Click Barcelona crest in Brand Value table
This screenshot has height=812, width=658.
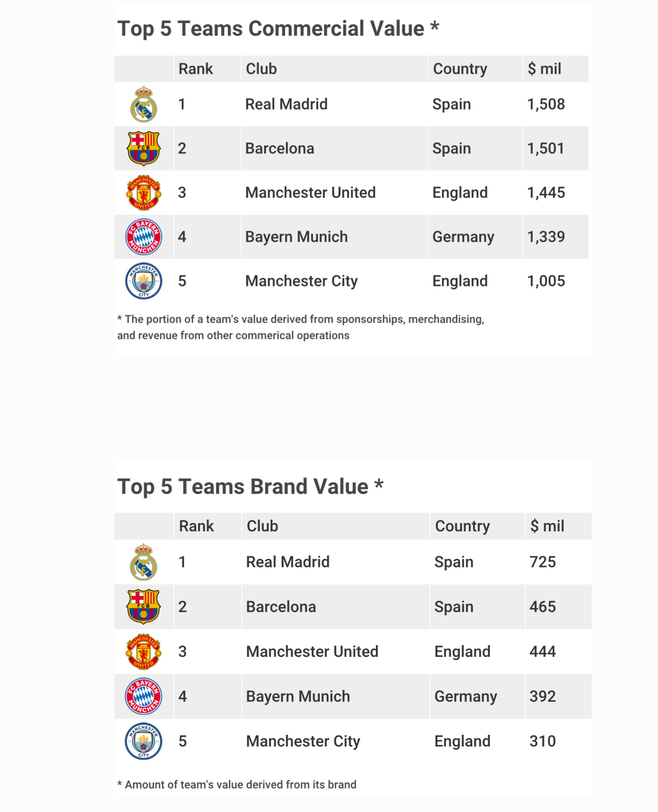(144, 607)
